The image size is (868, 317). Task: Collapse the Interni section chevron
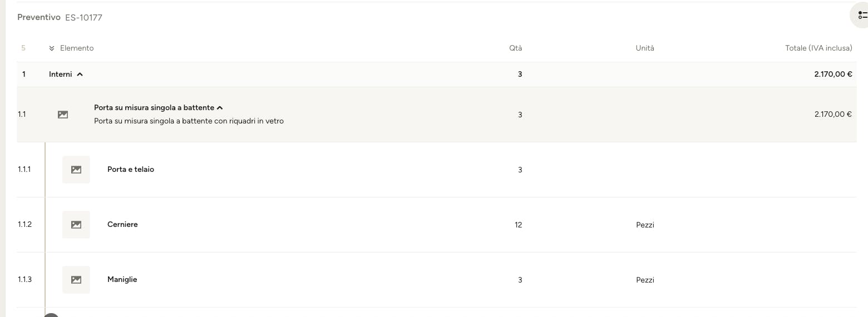tap(80, 75)
